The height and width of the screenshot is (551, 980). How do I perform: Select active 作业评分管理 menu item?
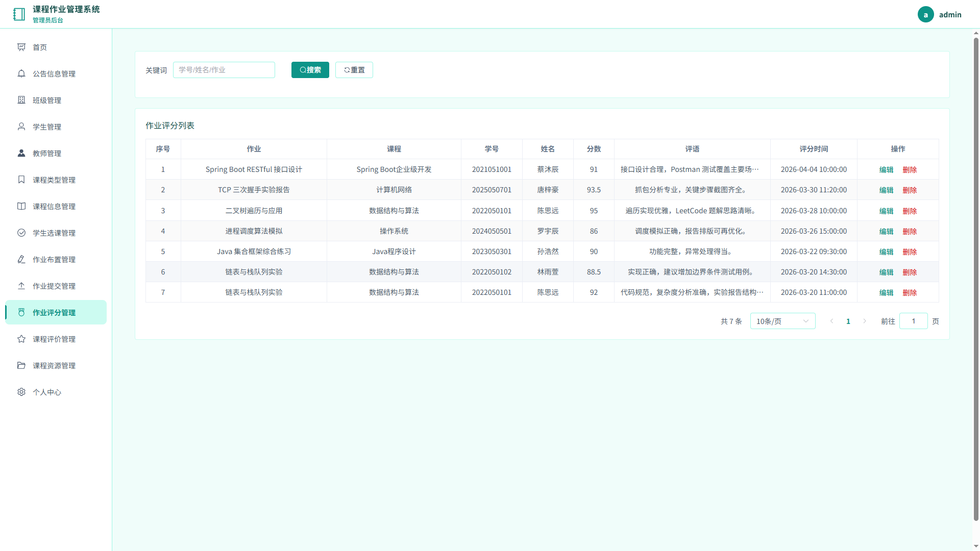coord(56,312)
